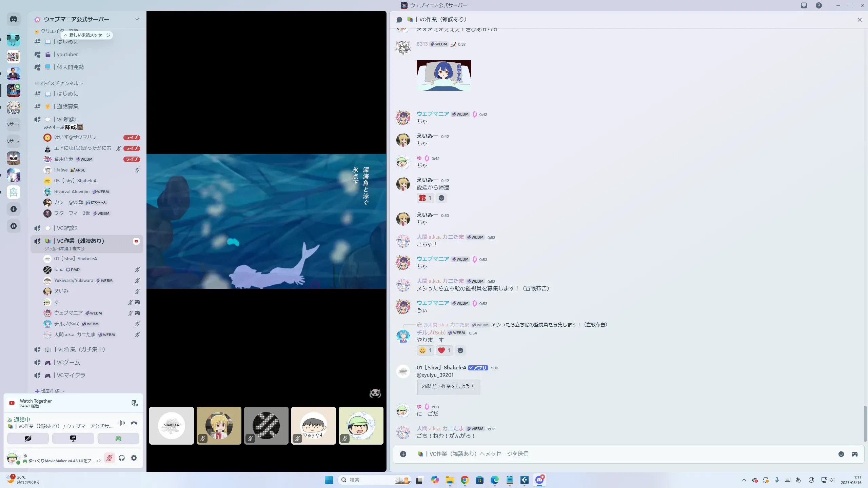
Task: Collapse the ボイスチャンネル category
Action: point(59,83)
